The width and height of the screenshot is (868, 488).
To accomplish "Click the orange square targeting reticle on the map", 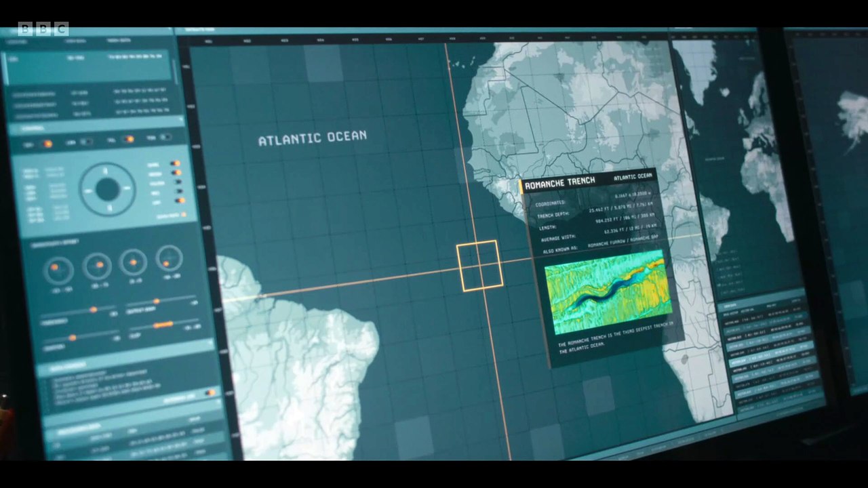I will coord(480,266).
